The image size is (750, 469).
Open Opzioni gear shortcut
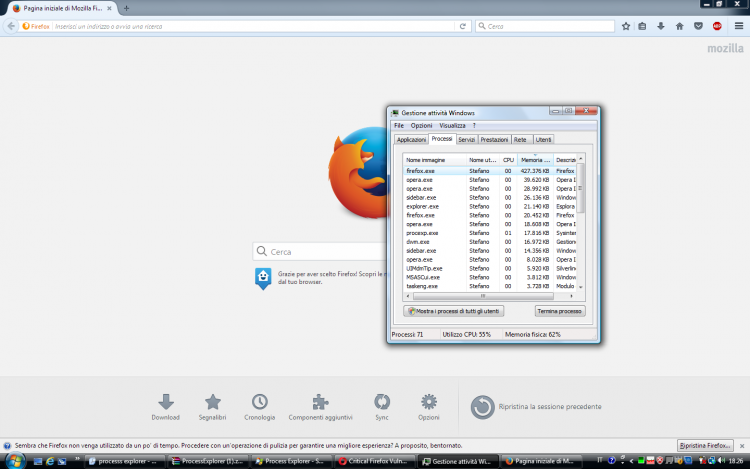click(x=429, y=407)
